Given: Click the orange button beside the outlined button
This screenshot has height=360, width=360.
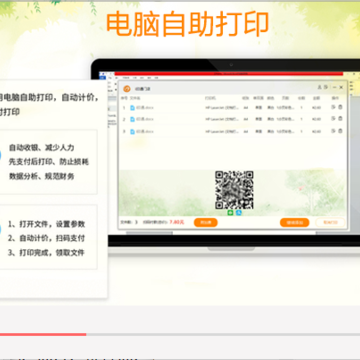Looking at the screenshot, I should pyautogui.click(x=295, y=222).
